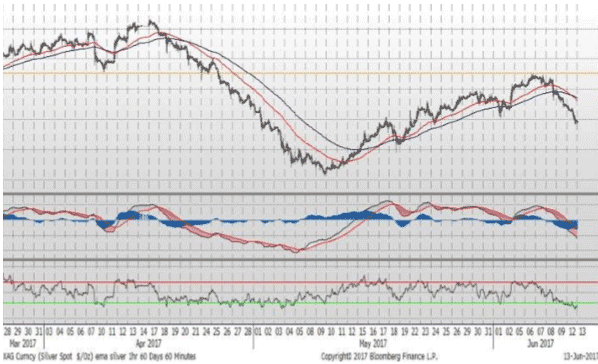The height and width of the screenshot is (364, 598).
Task: Select the 31 tick before June starts
Action: [x=488, y=332]
